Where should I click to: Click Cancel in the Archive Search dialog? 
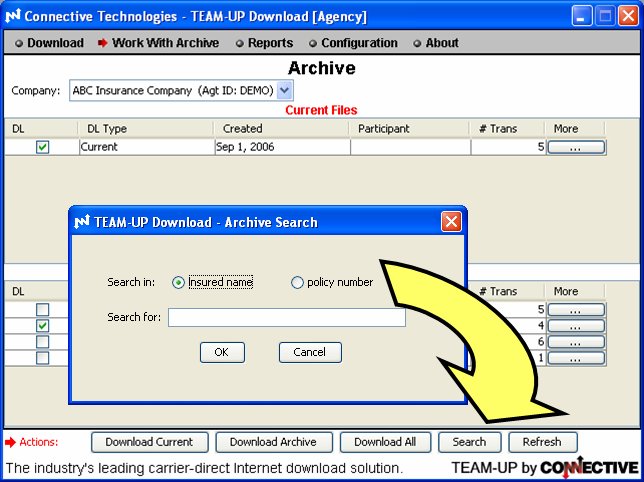[310, 352]
